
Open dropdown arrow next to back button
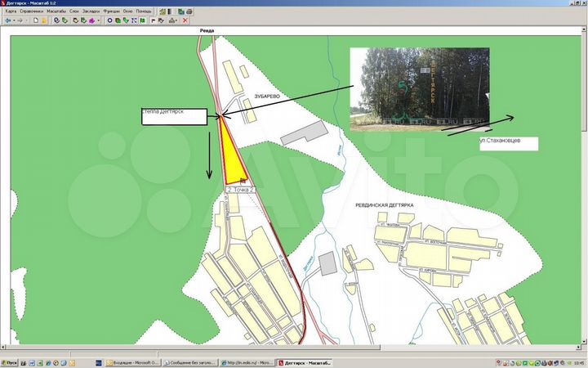click(15, 20)
